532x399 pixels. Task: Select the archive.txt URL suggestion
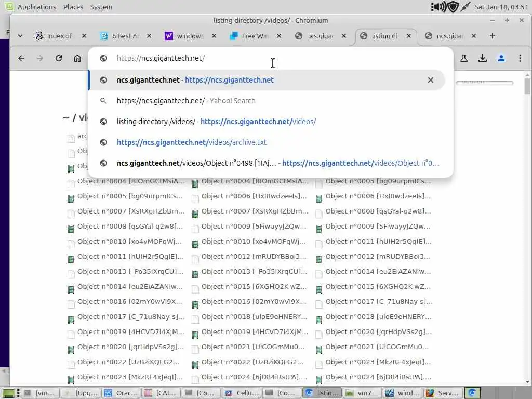click(267, 142)
